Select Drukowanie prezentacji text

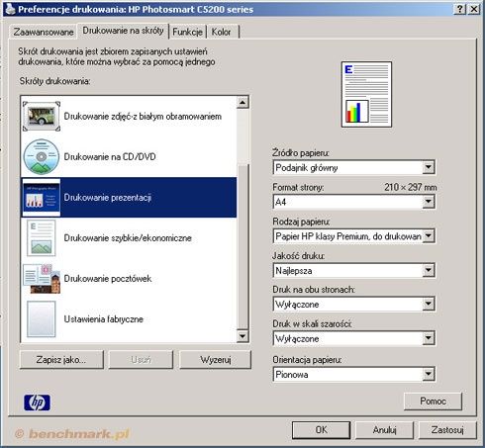108,198
